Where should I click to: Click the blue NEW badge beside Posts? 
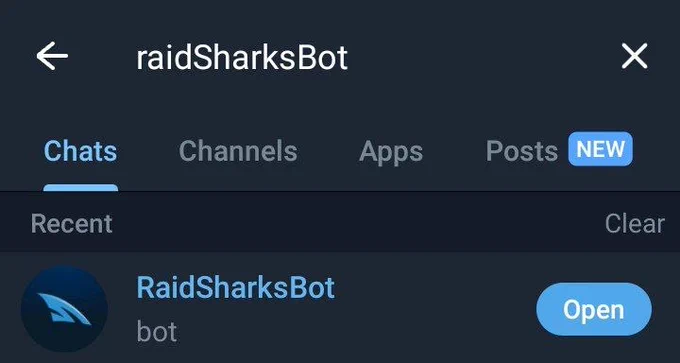[601, 149]
